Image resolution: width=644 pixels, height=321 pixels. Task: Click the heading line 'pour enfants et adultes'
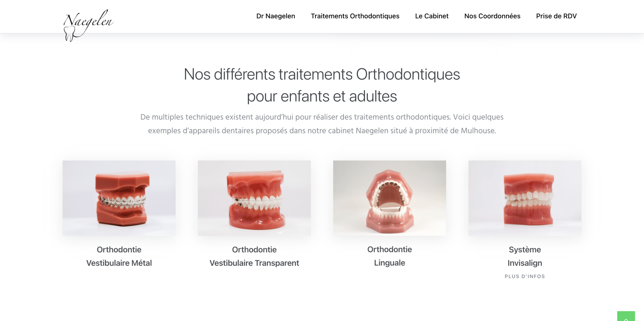pos(322,96)
